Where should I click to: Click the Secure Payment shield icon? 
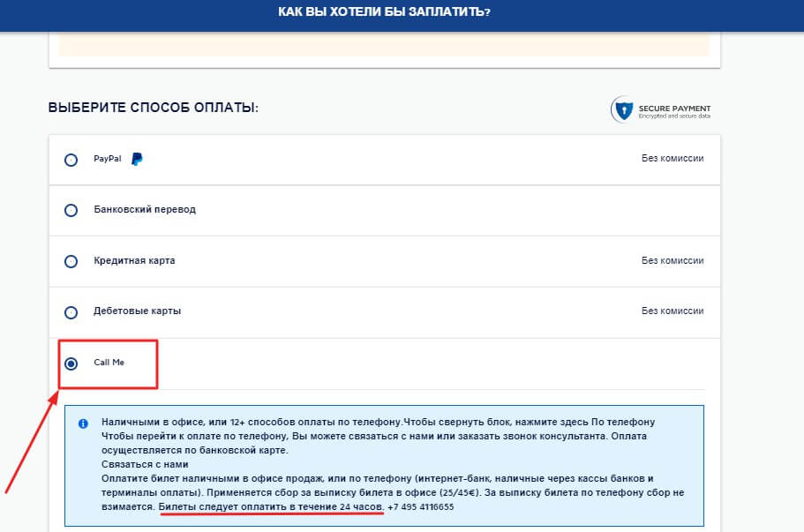622,109
